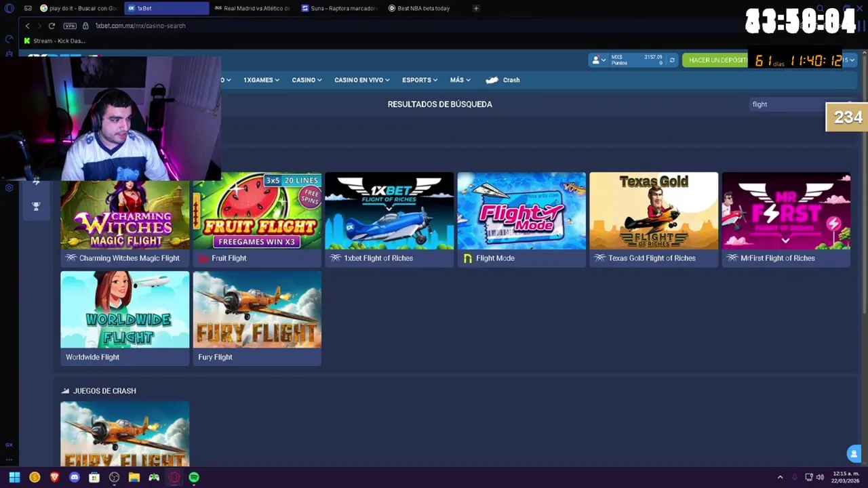Expand the 1XGAMES dropdown menu
Image resolution: width=868 pixels, height=488 pixels.
pyautogui.click(x=261, y=80)
